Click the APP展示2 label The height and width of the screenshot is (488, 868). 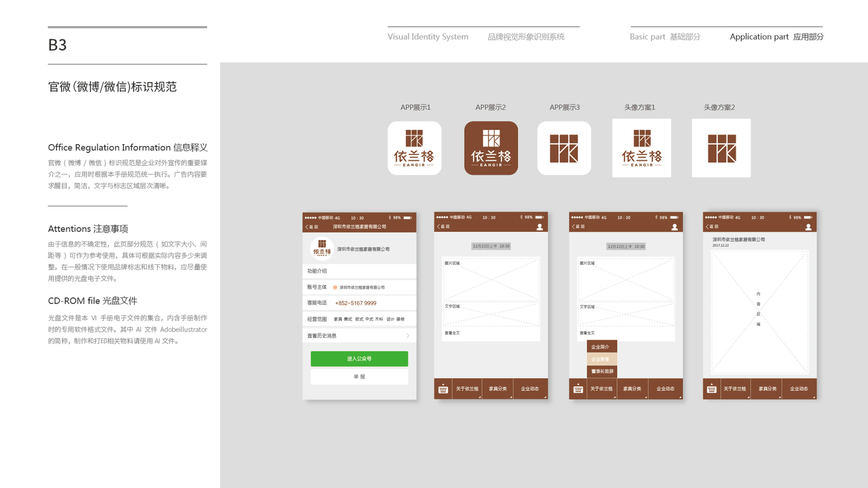pos(491,107)
